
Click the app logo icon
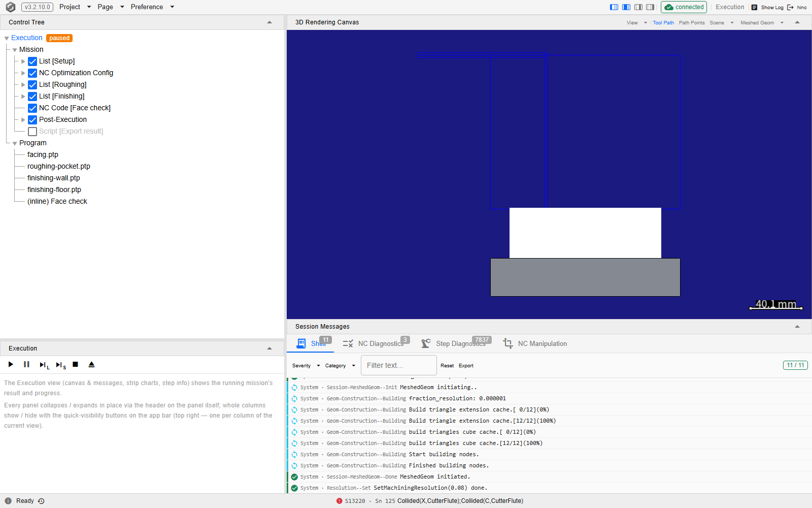coord(10,7)
